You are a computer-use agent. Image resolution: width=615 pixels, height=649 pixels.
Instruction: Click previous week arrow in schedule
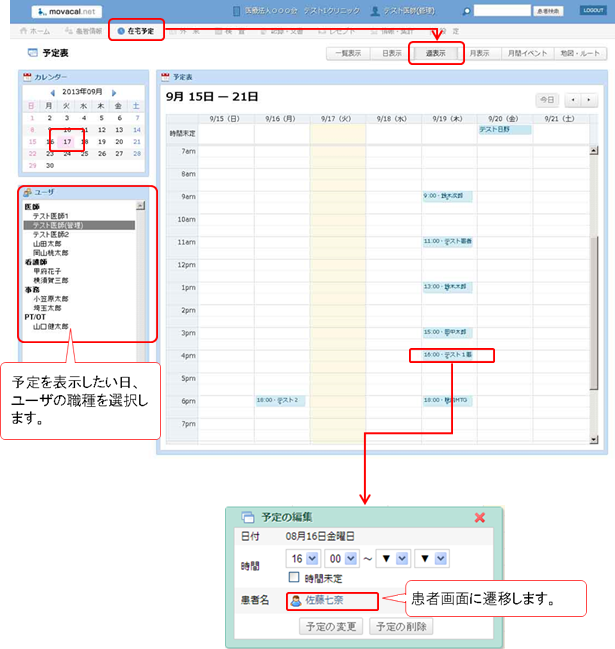click(x=572, y=100)
